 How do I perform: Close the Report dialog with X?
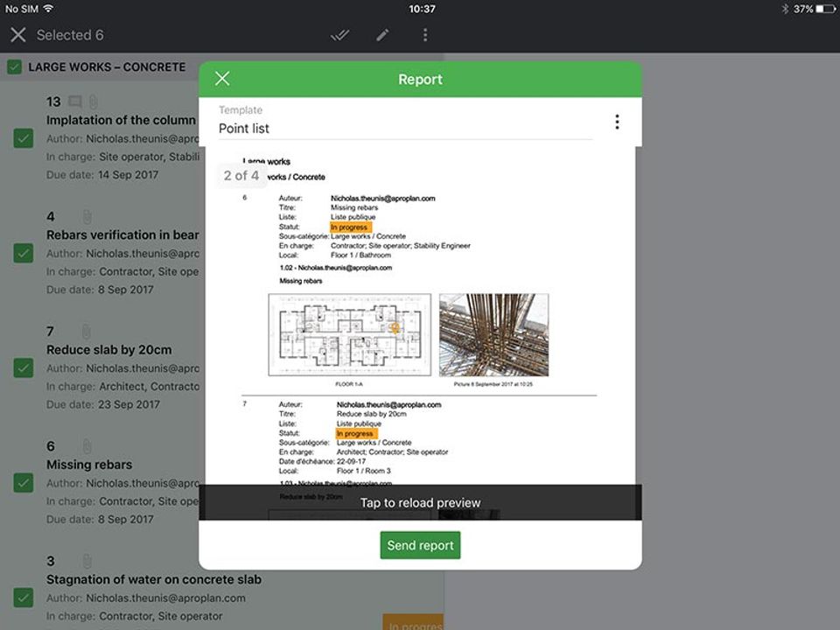(x=222, y=79)
